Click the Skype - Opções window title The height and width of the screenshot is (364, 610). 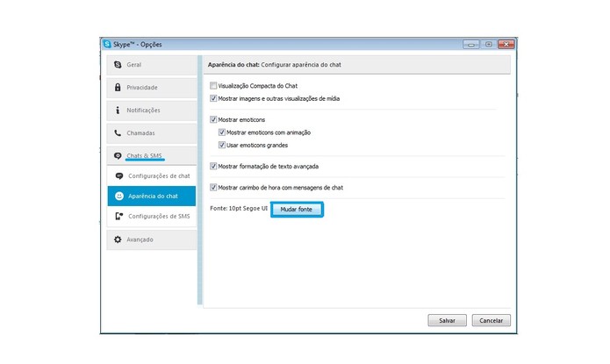click(137, 45)
